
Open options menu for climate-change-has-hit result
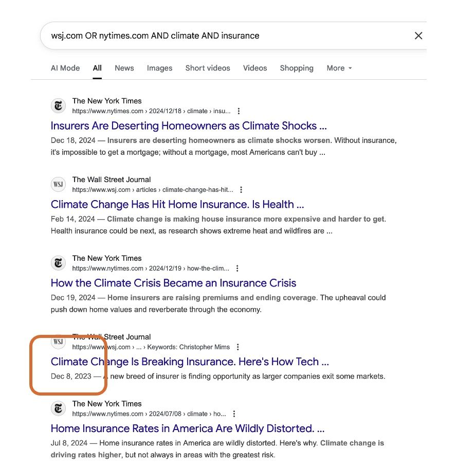click(x=241, y=190)
